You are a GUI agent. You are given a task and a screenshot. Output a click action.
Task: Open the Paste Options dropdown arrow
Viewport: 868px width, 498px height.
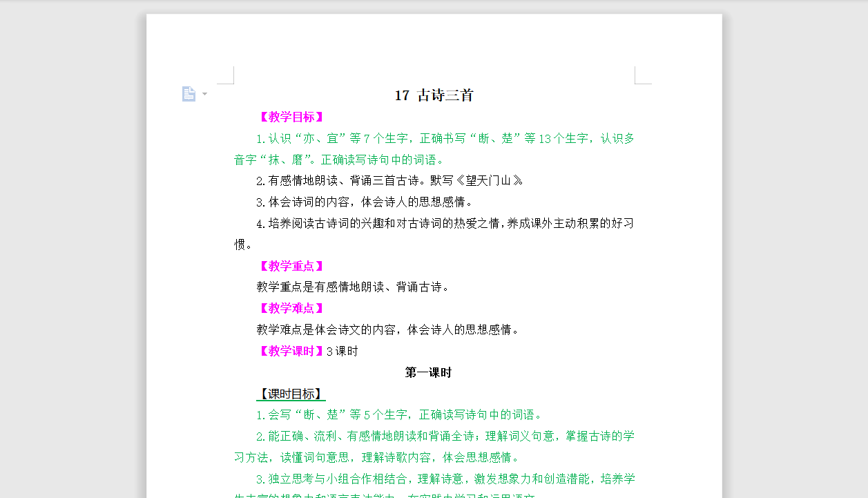coord(203,94)
